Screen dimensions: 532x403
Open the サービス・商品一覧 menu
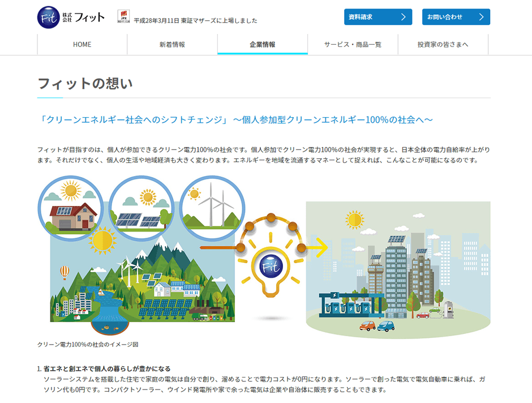pyautogui.click(x=352, y=44)
